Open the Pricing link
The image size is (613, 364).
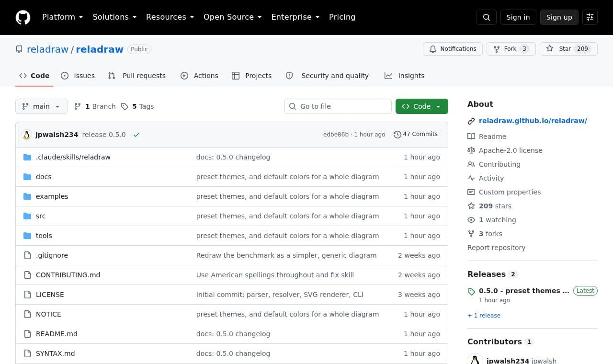(x=342, y=17)
